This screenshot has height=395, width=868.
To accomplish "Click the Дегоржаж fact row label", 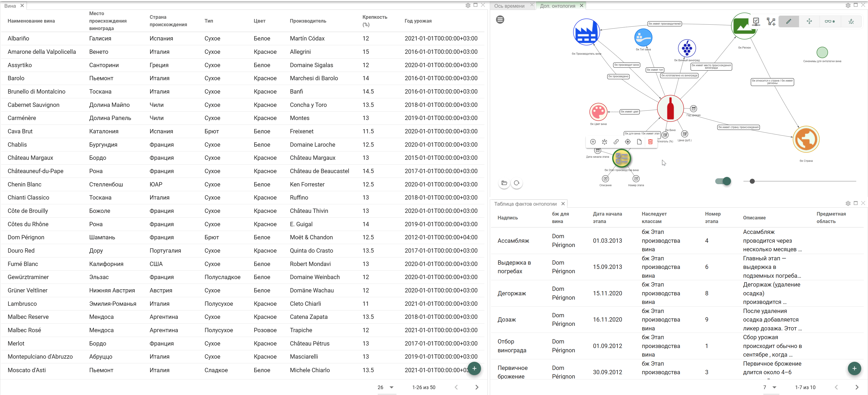I will (512, 293).
